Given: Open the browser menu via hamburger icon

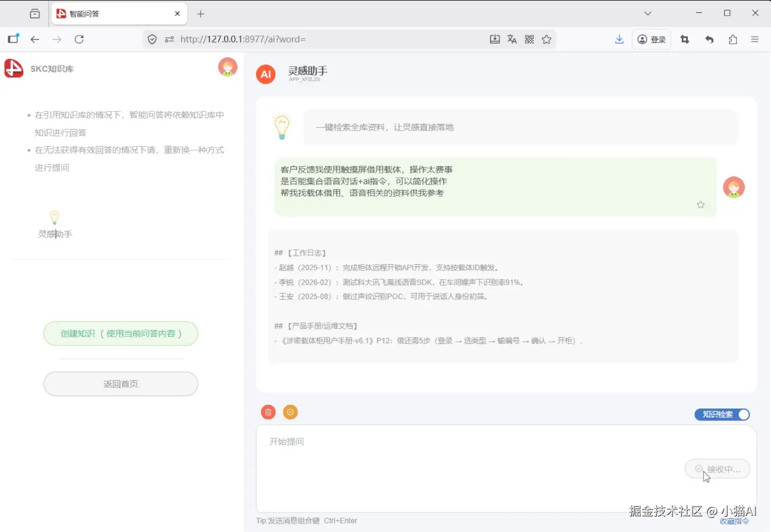Looking at the screenshot, I should [755, 39].
